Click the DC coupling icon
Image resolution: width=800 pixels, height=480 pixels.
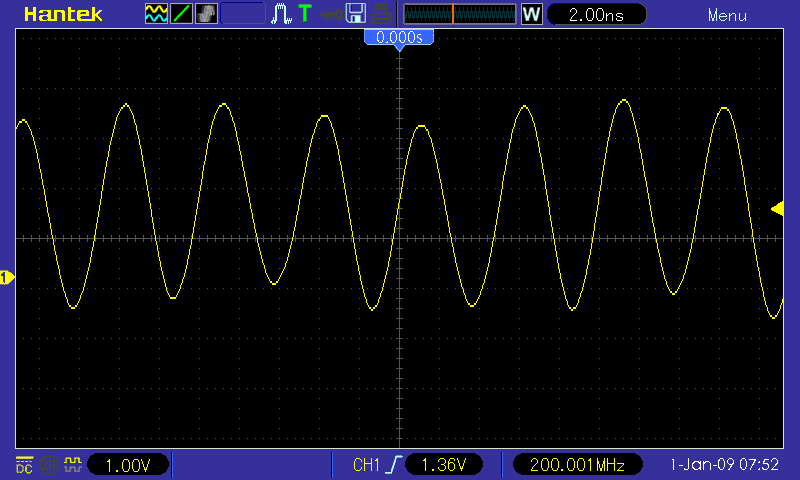coord(24,465)
